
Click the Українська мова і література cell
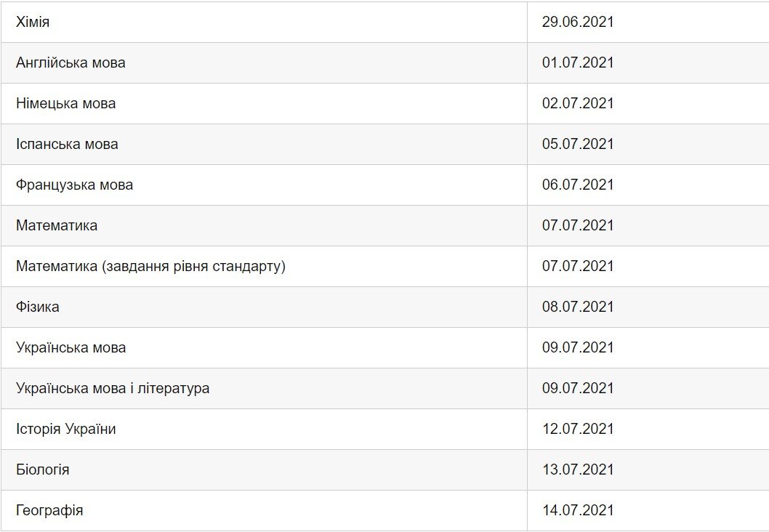[x=113, y=388]
